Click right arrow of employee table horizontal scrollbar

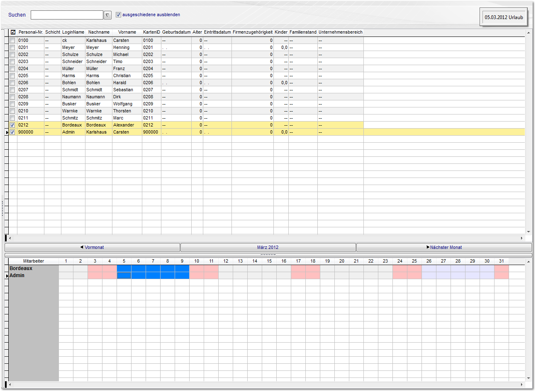[x=522, y=238]
